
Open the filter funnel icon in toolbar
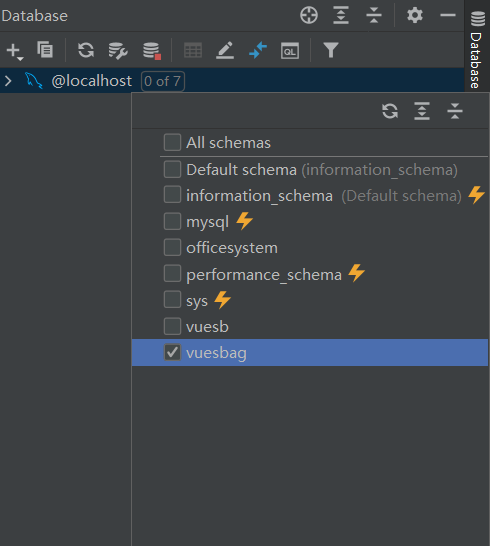(x=331, y=50)
